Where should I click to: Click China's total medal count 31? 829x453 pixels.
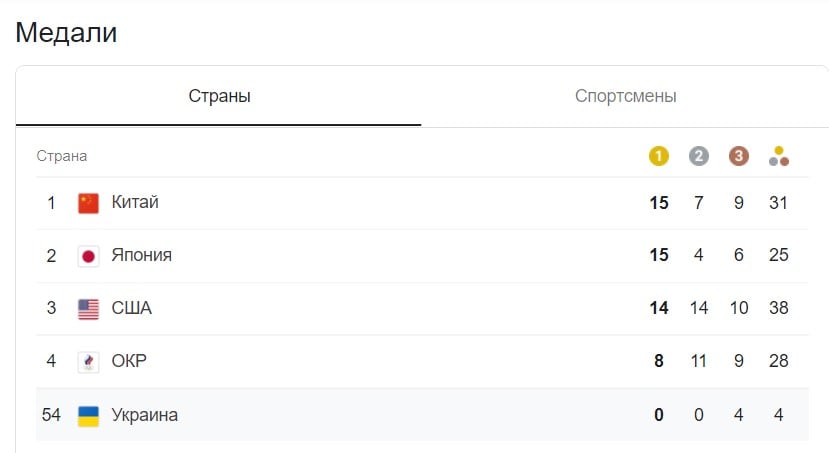click(778, 203)
